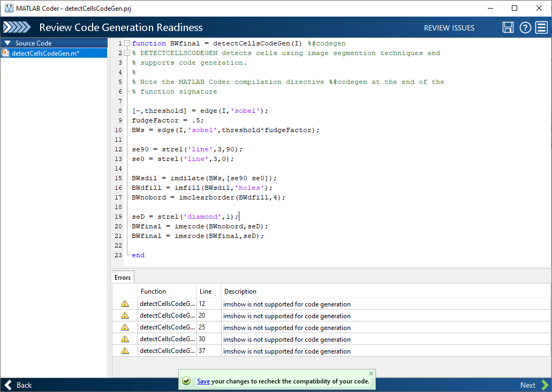Viewport: 552px width, 392px height.
Task: Select detectCellsCodeGen.m file in source list
Action: (45, 53)
